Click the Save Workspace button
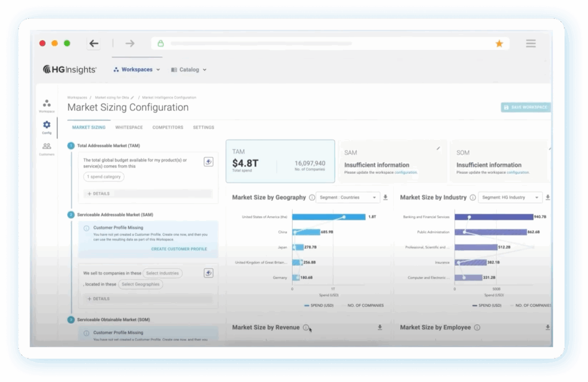Viewport: 588px width, 382px height. 525,107
